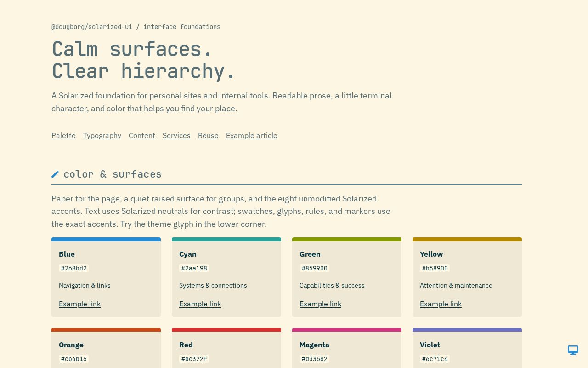Follow the Example link in the Blue card
This screenshot has width=588, height=368.
(x=79, y=304)
